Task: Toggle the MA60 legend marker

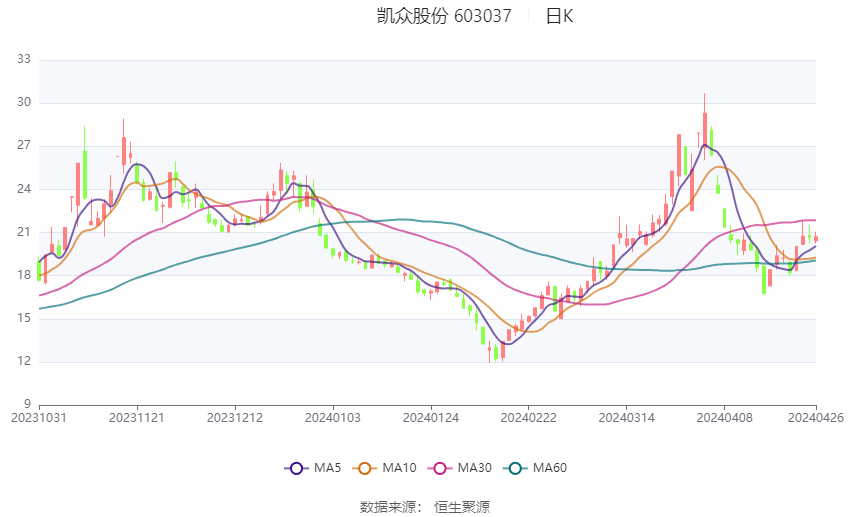Action: coord(516,468)
